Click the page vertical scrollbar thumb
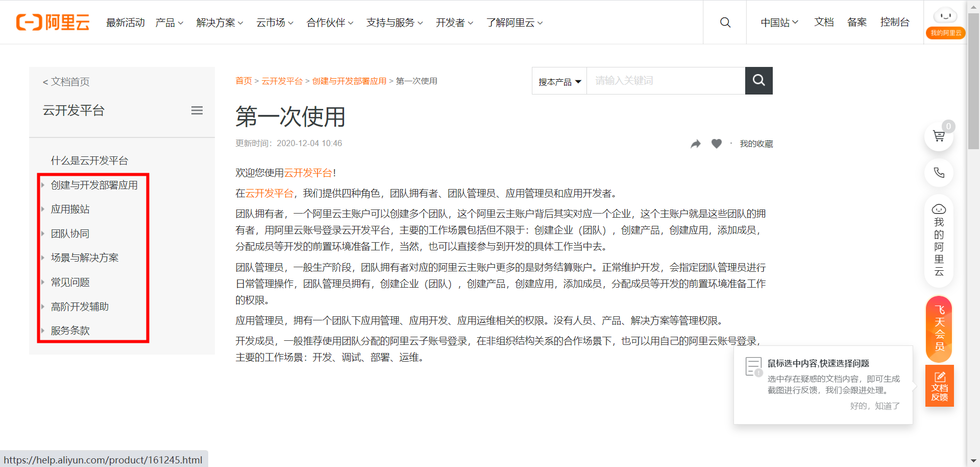 974,81
